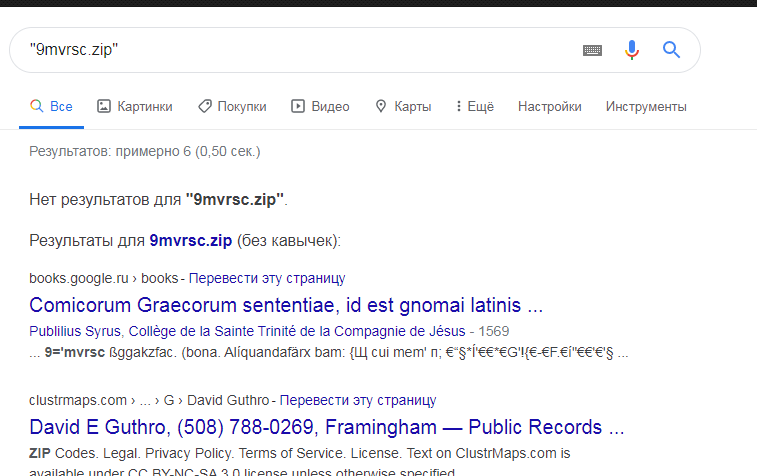Expand the Ещё more menu
This screenshot has height=476, width=757.
pos(474,107)
